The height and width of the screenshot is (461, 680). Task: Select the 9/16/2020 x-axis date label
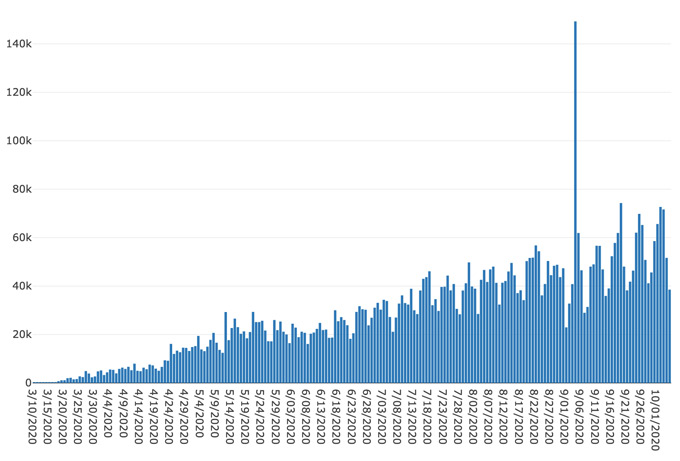coord(609,416)
